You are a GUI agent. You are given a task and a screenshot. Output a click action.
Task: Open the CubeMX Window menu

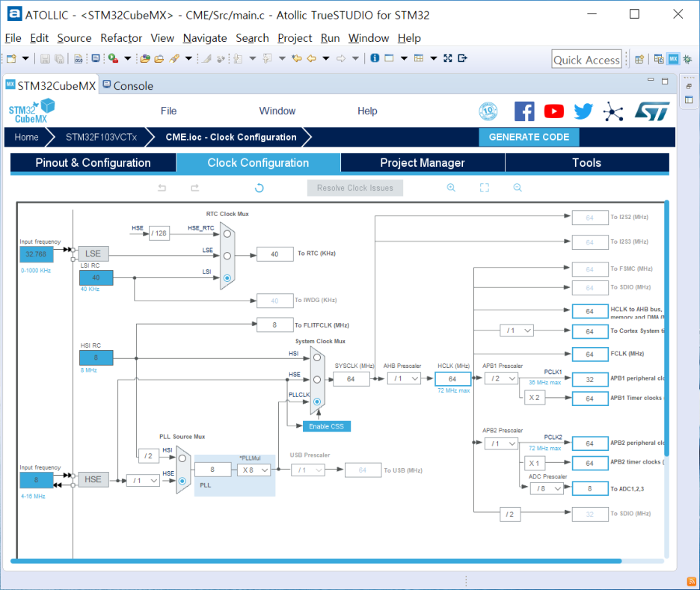pyautogui.click(x=277, y=111)
